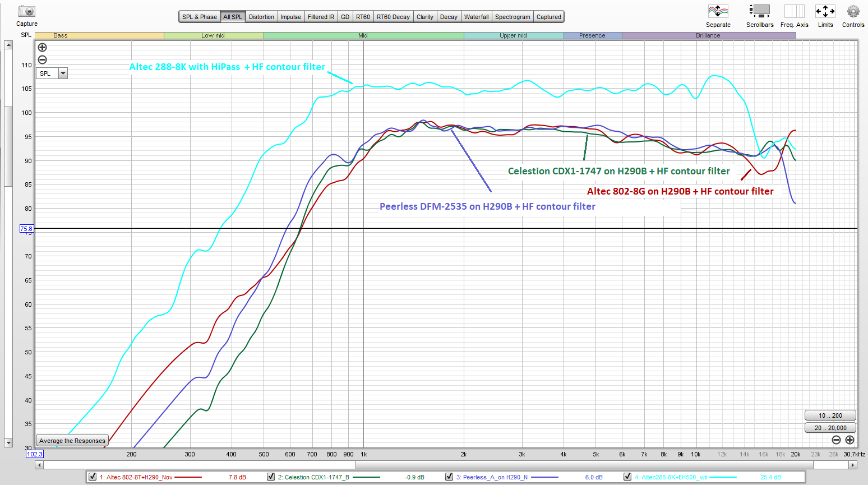Switch to SPL & Phase tab
This screenshot has width=868, height=485.
[199, 17]
